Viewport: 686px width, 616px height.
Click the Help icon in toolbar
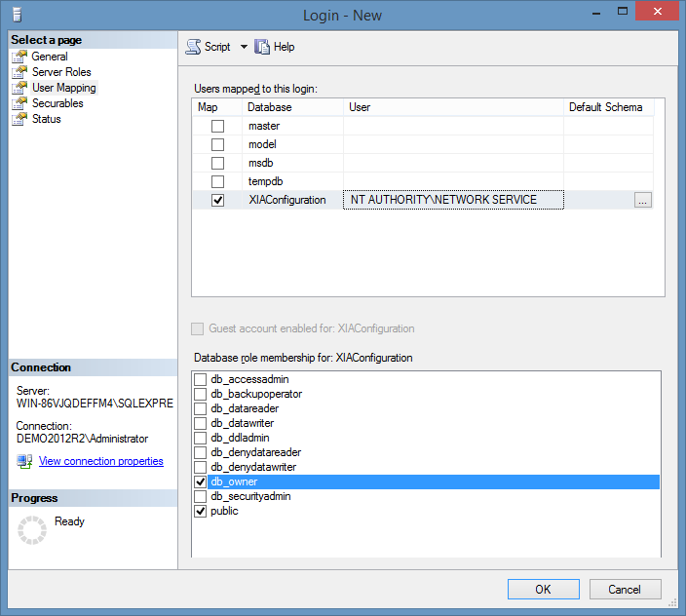262,47
